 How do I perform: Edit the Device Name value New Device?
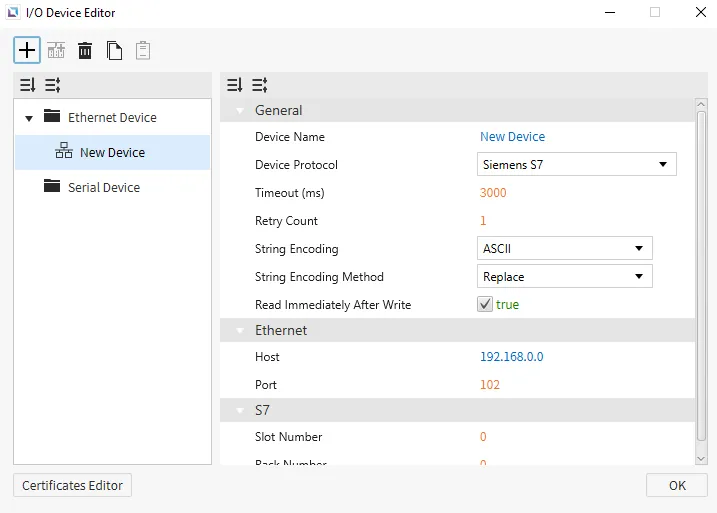tap(512, 136)
